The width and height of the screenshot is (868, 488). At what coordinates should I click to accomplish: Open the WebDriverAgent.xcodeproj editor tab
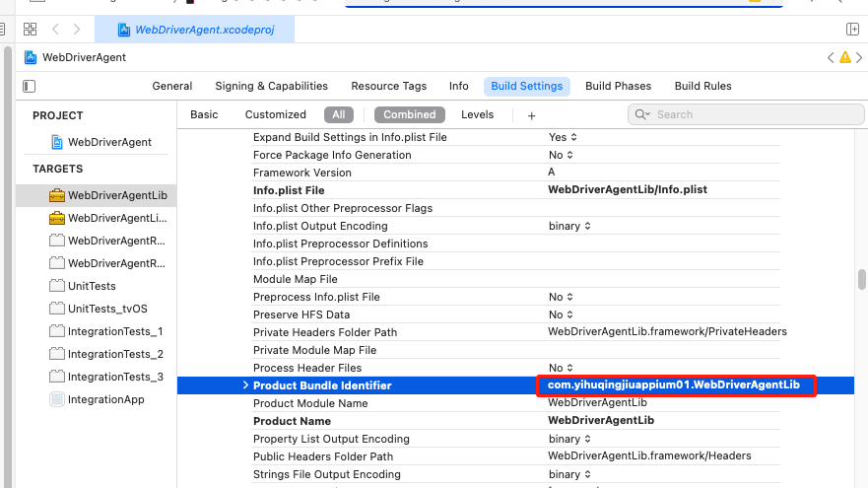click(x=195, y=30)
